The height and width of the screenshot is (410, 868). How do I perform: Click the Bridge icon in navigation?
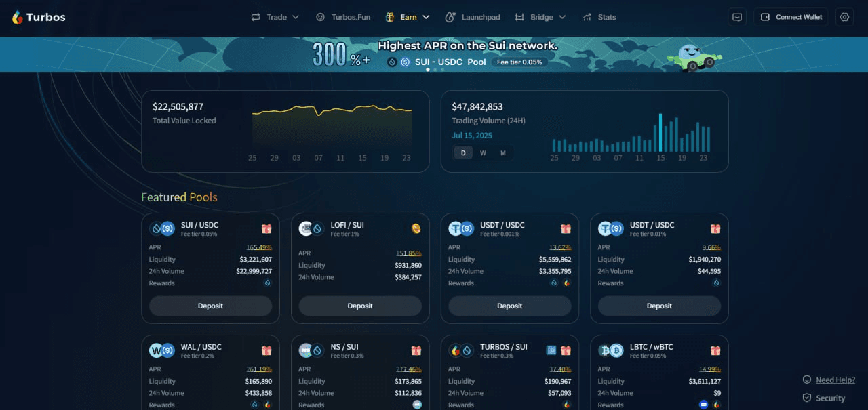(519, 17)
